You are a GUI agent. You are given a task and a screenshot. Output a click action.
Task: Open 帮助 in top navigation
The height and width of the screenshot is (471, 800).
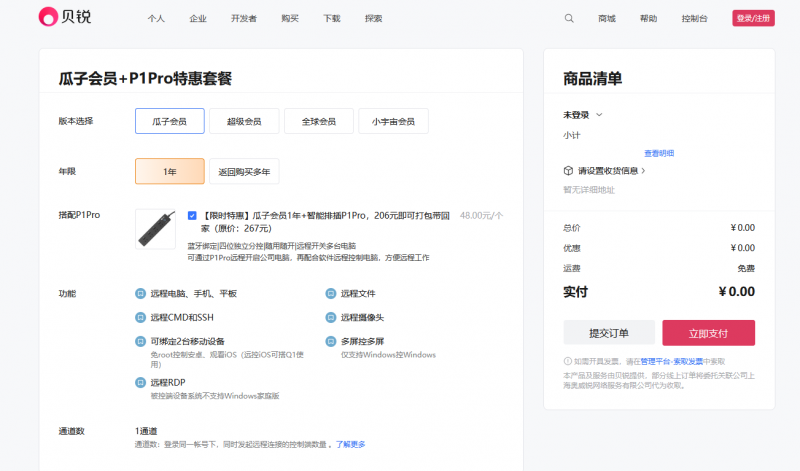click(x=648, y=18)
